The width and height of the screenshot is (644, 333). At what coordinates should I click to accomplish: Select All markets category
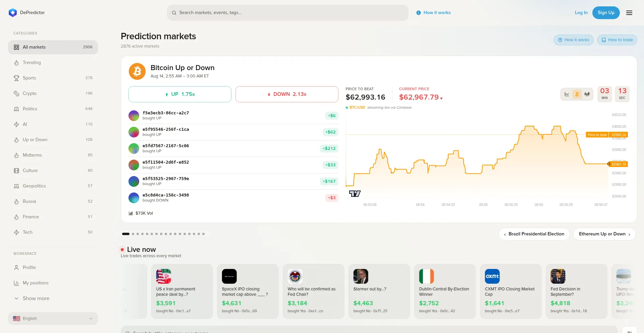pyautogui.click(x=53, y=47)
